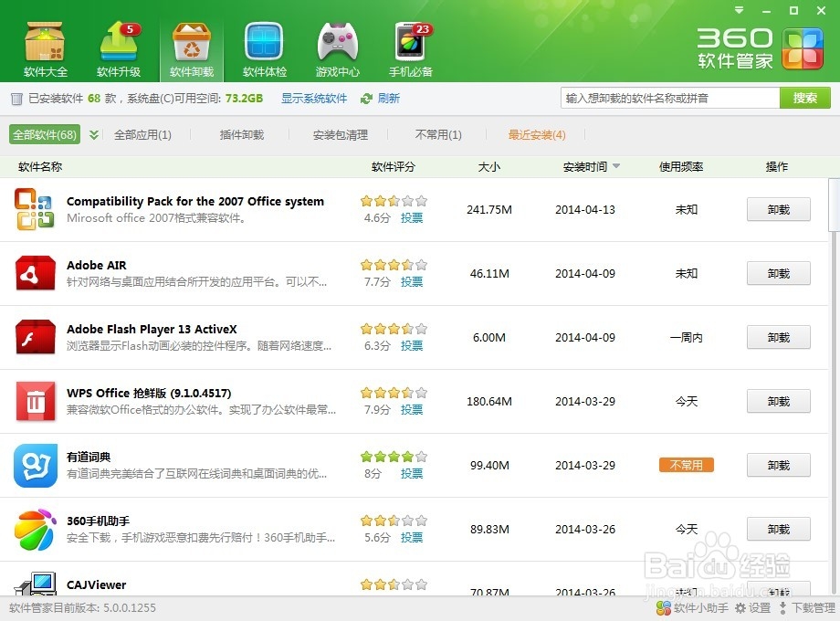Click the 360手机助手 icon

(x=36, y=530)
